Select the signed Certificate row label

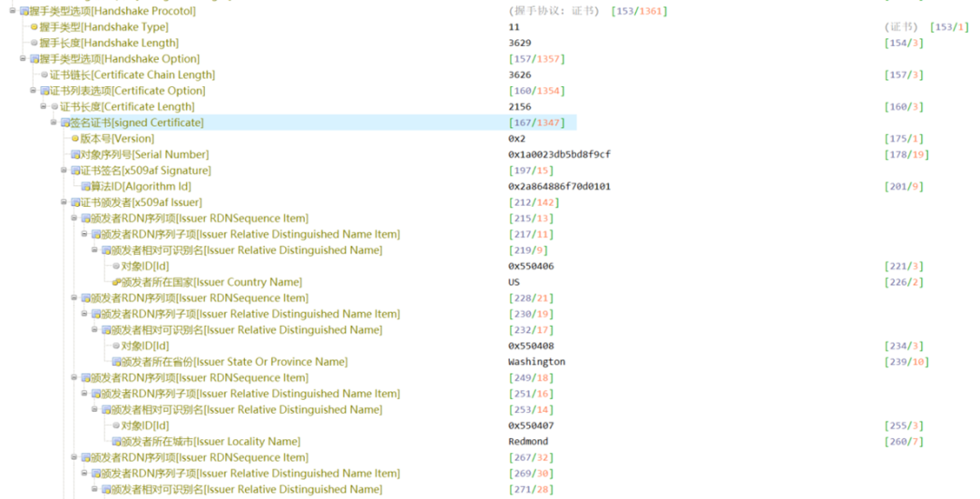click(x=137, y=123)
